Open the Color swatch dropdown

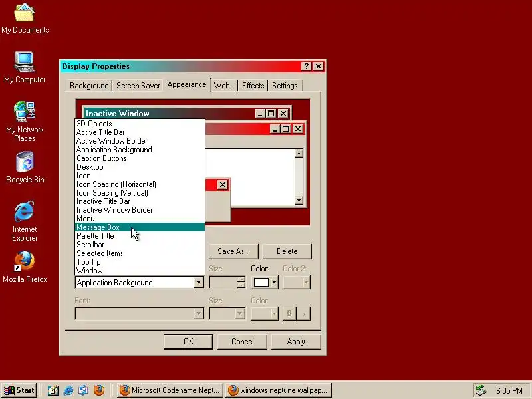[x=265, y=282]
